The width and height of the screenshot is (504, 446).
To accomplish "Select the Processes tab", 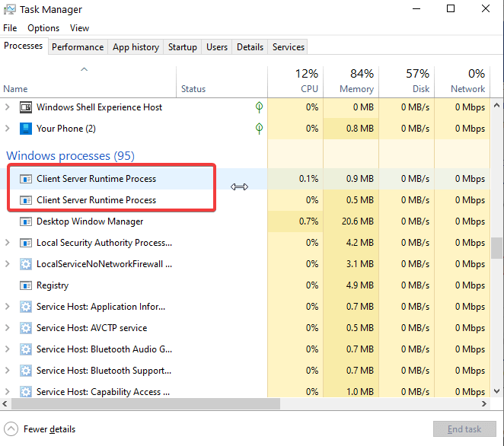I will click(23, 46).
